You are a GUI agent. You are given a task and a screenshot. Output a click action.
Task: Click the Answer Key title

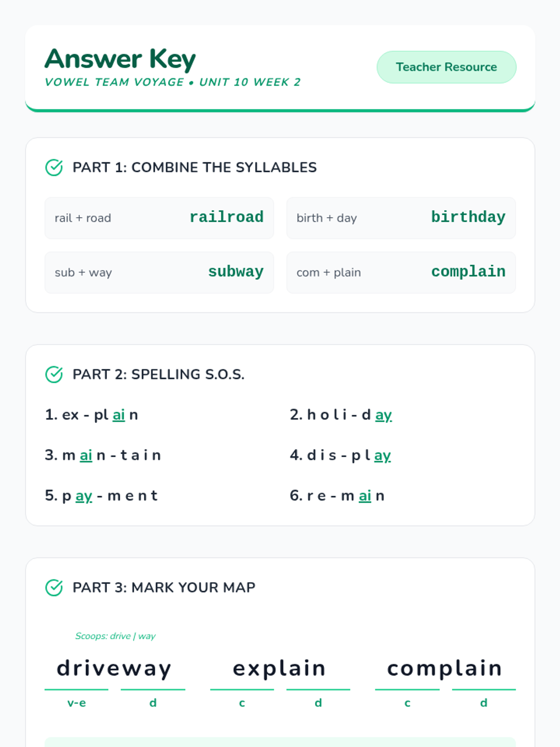(x=120, y=59)
